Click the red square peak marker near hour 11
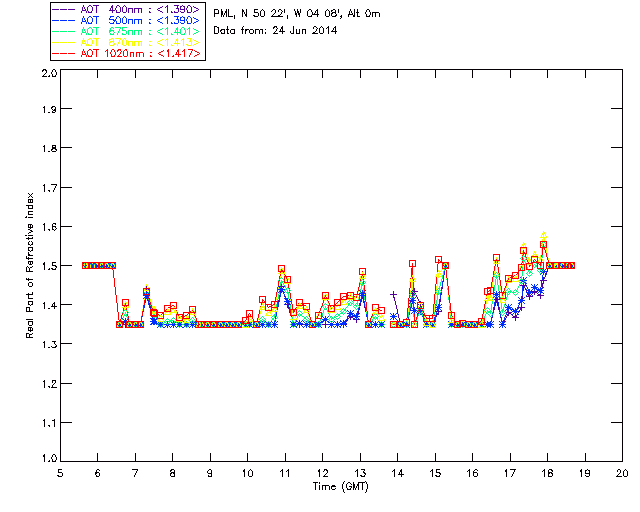 [x=281, y=269]
